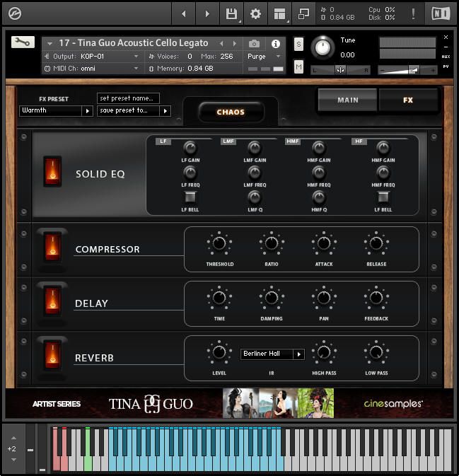
Task: Toggle the PV button
Action: (x=446, y=66)
